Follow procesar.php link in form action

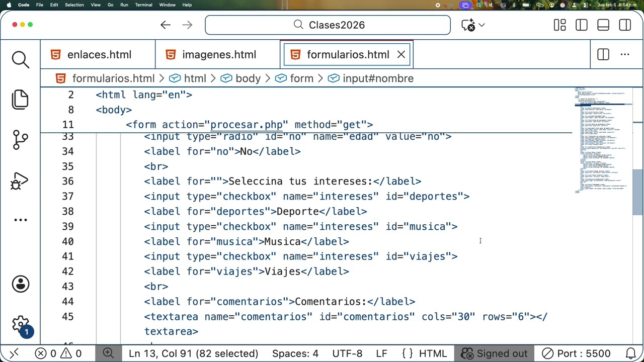247,125
